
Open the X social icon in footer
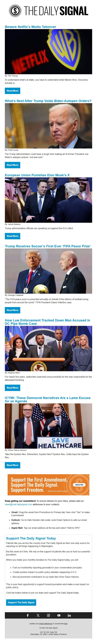(38, 615)
